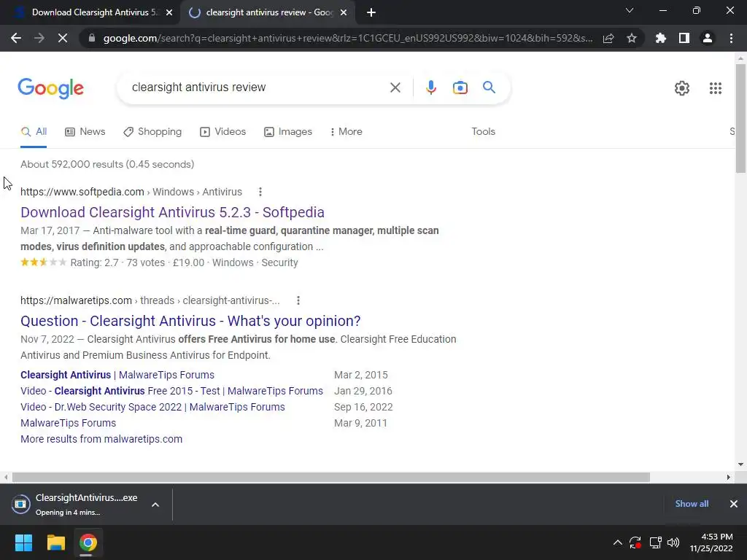Expand options for ClearsightAntivirus download
The width and height of the screenshot is (747, 560).
pyautogui.click(x=155, y=505)
